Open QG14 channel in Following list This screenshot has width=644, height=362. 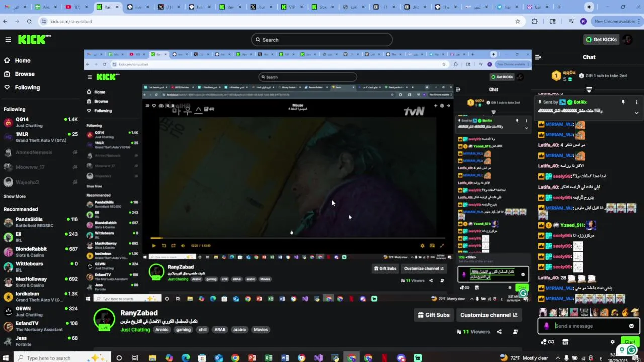40,122
